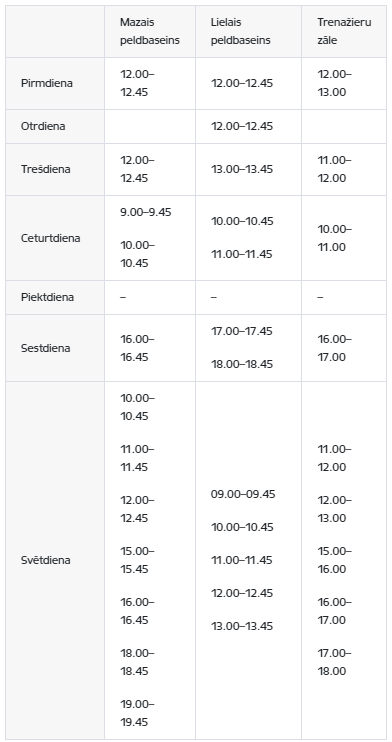Click Sestdiena large pool time 18.00–18.45
This screenshot has width=392, height=742.
pos(242,364)
